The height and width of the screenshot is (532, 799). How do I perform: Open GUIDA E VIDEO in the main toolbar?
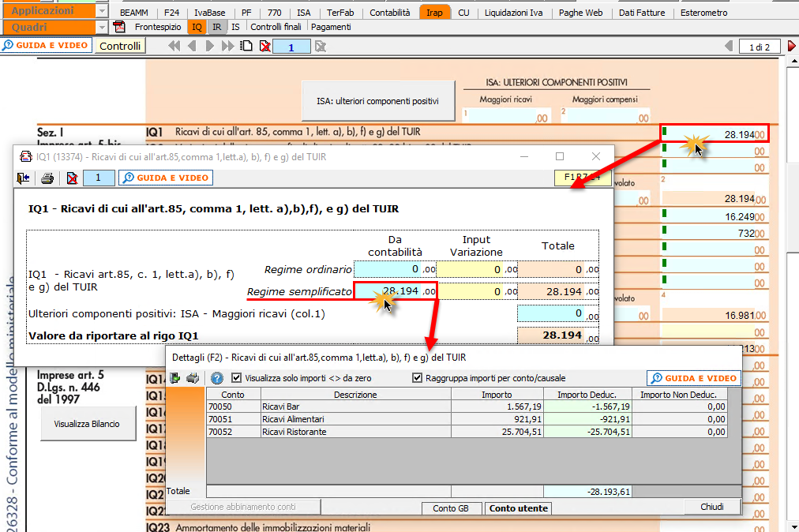point(45,45)
